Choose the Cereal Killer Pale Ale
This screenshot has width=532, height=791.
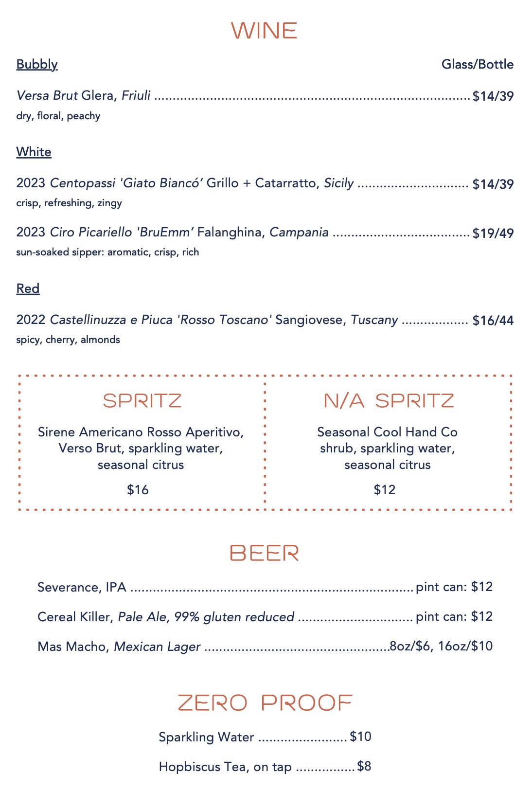click(166, 617)
